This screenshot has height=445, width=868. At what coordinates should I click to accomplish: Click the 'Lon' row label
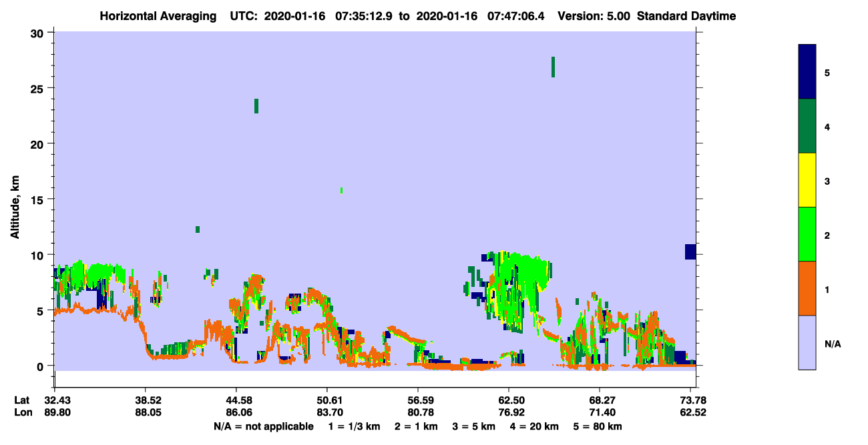[x=23, y=412]
